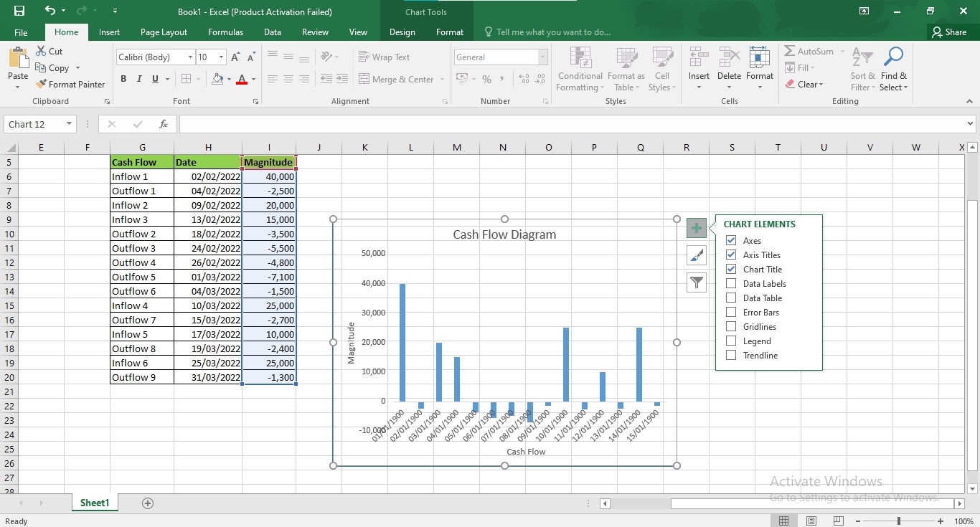Viewport: 980px width, 527px height.
Task: Click the zoom slider handle
Action: 899,521
